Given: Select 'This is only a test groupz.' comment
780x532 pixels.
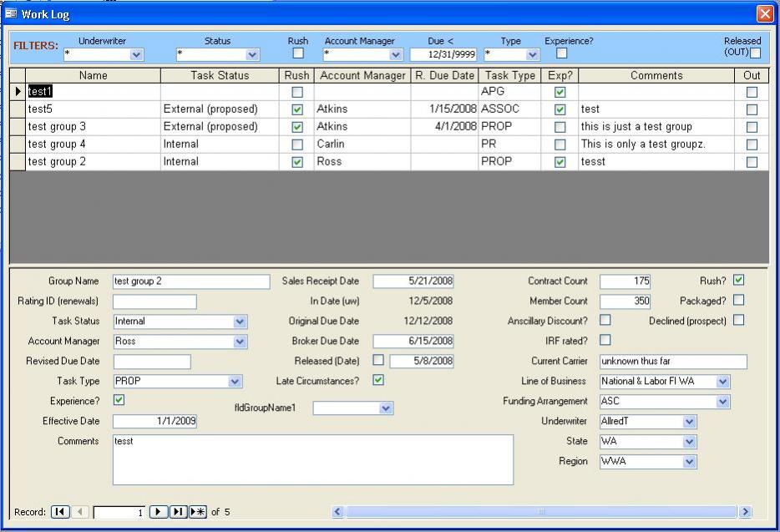Looking at the screenshot, I should (656, 144).
